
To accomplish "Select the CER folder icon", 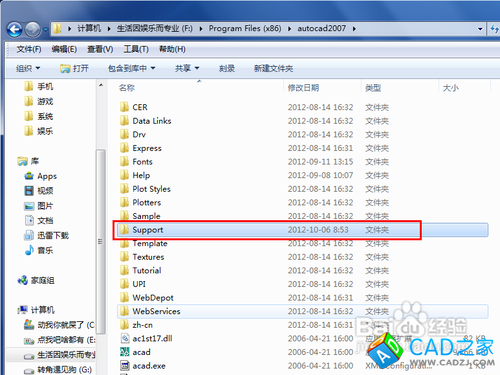I will click(x=124, y=107).
